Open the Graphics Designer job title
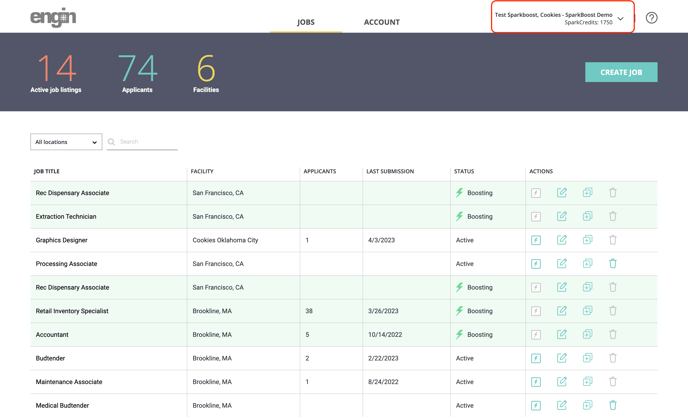Image resolution: width=688 pixels, height=417 pixels. tap(61, 240)
